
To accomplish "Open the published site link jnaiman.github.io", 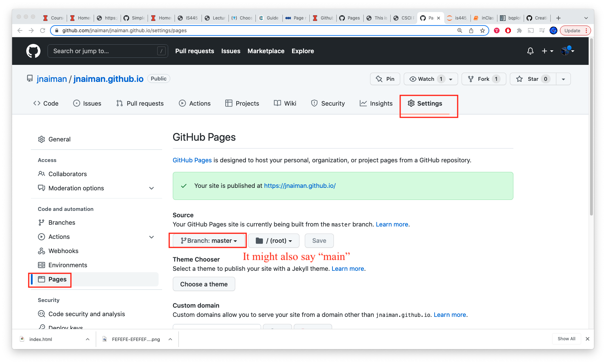I will click(x=300, y=186).
